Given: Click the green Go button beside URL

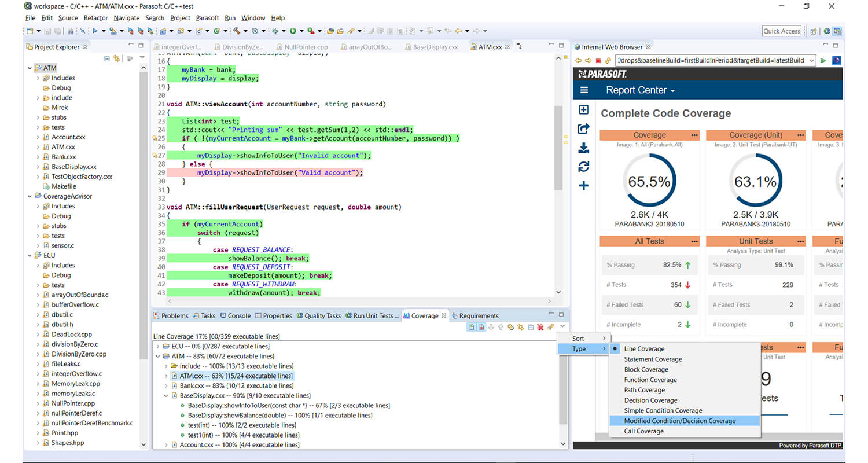Looking at the screenshot, I should click(823, 60).
